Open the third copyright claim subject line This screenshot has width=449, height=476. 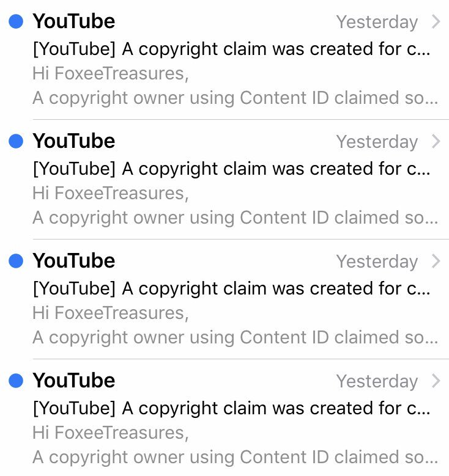pyautogui.click(x=232, y=288)
